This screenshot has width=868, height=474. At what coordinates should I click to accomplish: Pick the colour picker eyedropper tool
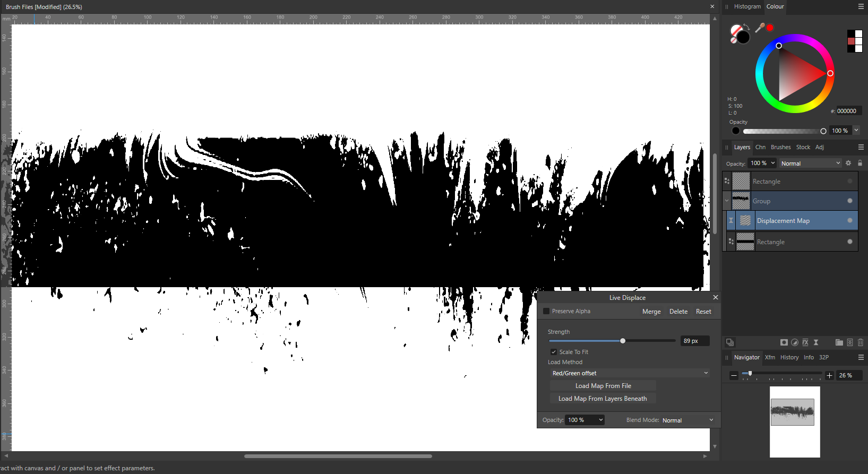tap(760, 28)
